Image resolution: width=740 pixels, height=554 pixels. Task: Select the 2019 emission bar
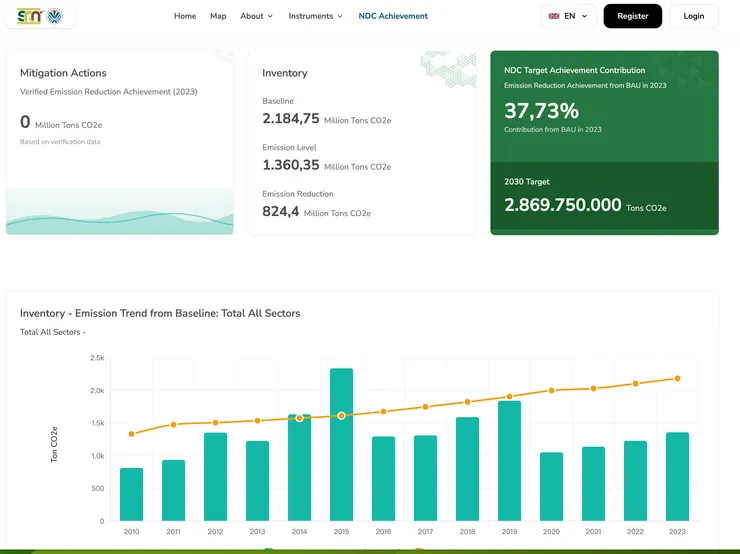510,461
